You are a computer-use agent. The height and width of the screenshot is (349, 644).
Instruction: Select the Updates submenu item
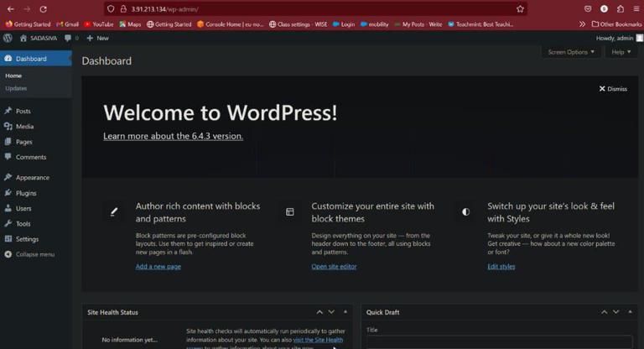(16, 88)
